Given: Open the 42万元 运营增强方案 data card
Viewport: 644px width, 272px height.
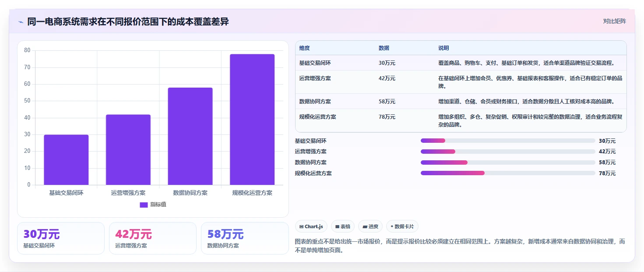Looking at the screenshot, I should point(153,238).
